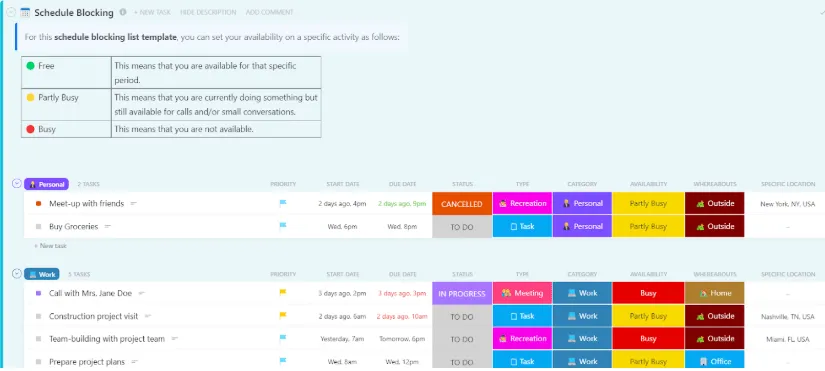Open the Task type of Buy Groceries
This screenshot has width=825, height=371.
click(522, 227)
